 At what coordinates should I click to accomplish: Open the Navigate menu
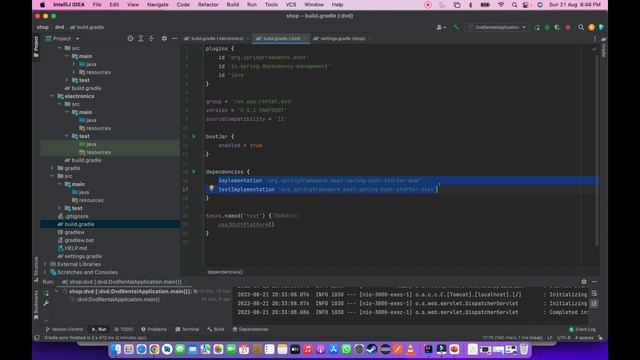point(158,5)
